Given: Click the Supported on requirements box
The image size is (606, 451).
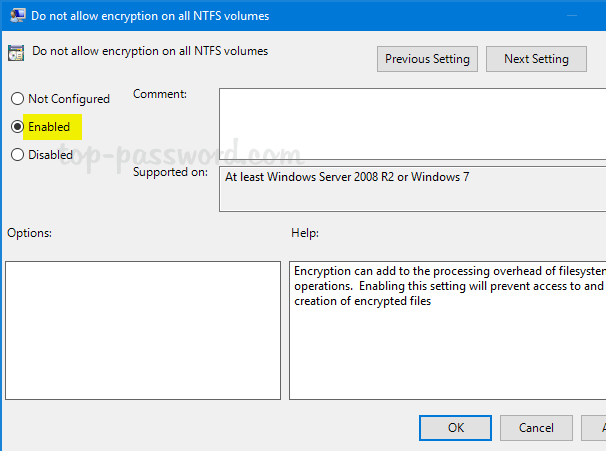Looking at the screenshot, I should (410, 189).
